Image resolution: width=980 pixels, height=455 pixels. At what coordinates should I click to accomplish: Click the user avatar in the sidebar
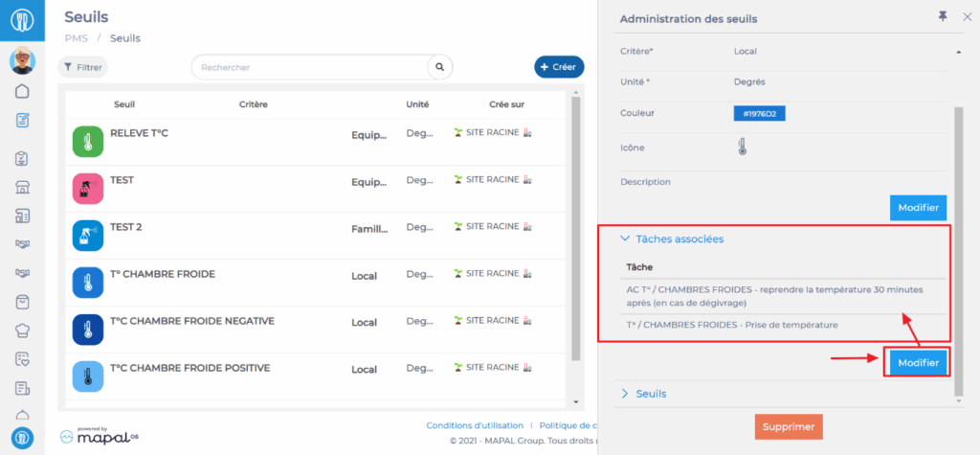coord(22,61)
